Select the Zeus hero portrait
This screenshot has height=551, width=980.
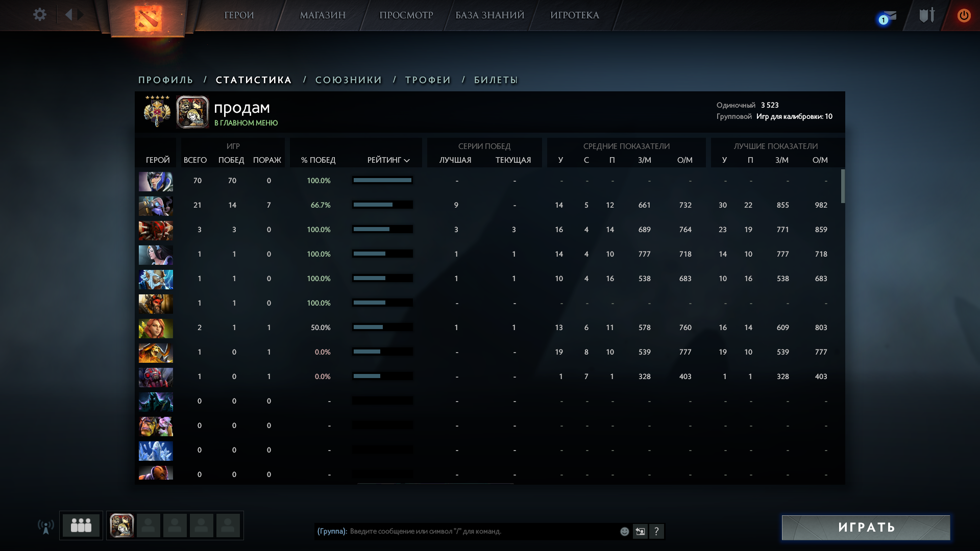tap(156, 280)
